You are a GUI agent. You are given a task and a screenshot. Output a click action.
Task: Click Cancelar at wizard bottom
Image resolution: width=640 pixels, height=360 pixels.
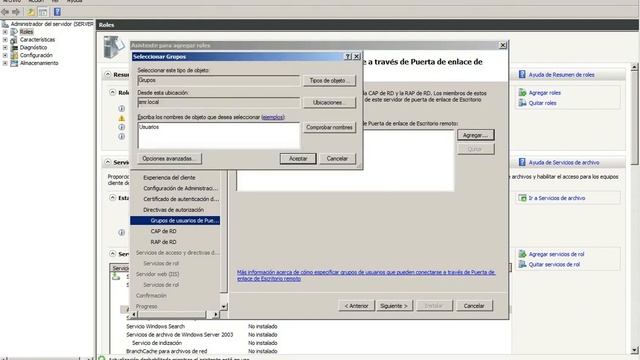(x=474, y=306)
